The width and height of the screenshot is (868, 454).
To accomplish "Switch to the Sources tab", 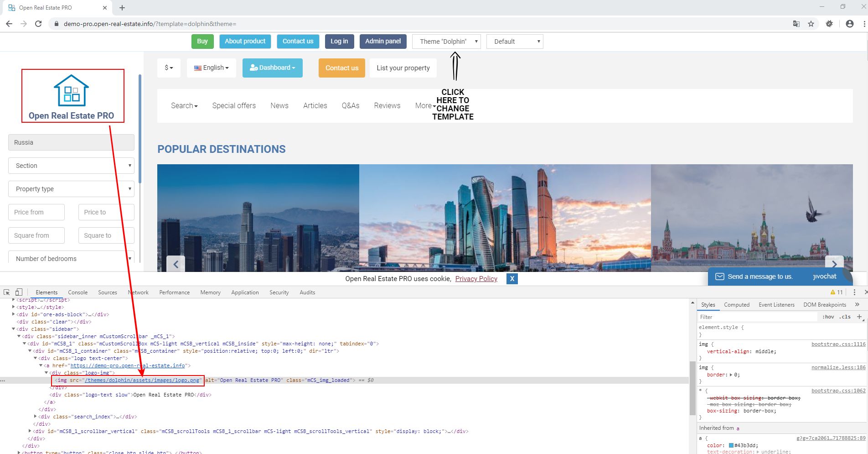I will [108, 292].
